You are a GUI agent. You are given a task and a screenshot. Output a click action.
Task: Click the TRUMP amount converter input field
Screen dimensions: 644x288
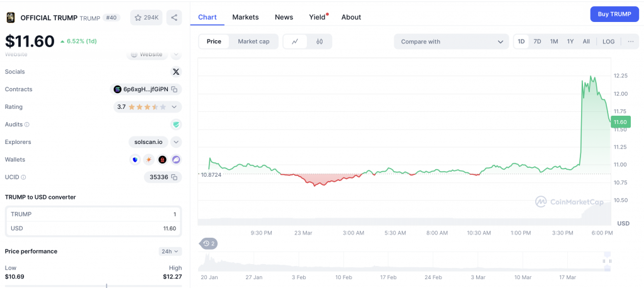click(x=93, y=214)
